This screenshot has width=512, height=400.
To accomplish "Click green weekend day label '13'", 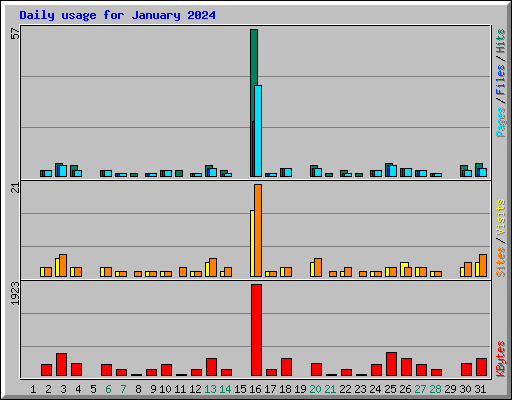I will [x=210, y=389].
